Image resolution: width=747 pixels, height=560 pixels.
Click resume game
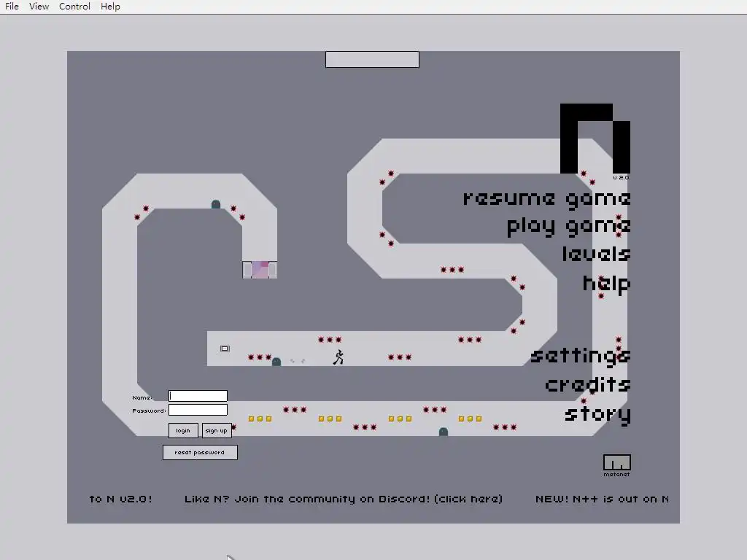tap(547, 198)
